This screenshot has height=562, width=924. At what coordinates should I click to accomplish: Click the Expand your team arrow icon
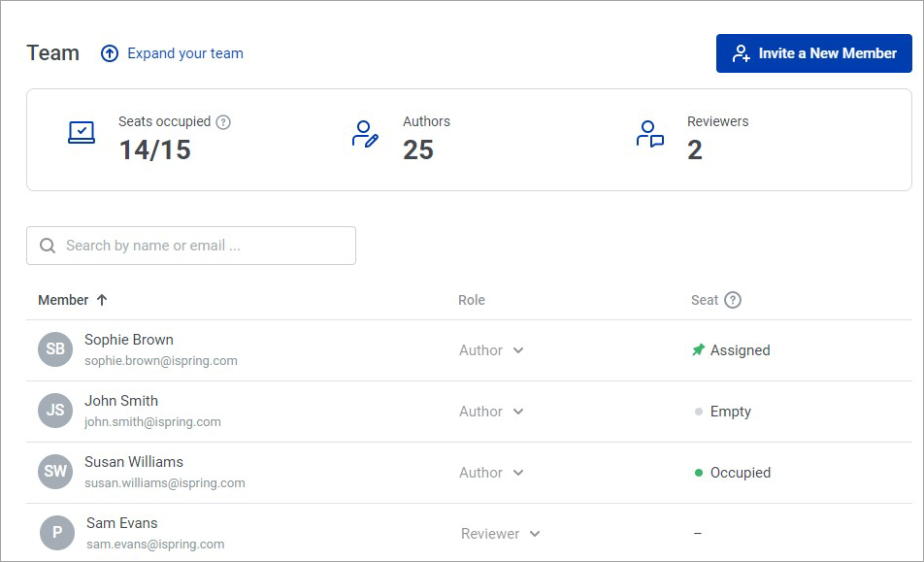[x=110, y=53]
